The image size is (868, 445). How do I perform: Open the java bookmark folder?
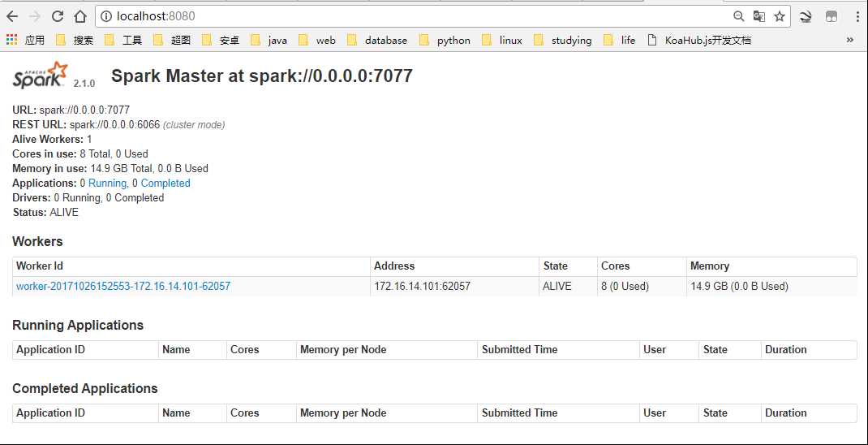(269, 40)
